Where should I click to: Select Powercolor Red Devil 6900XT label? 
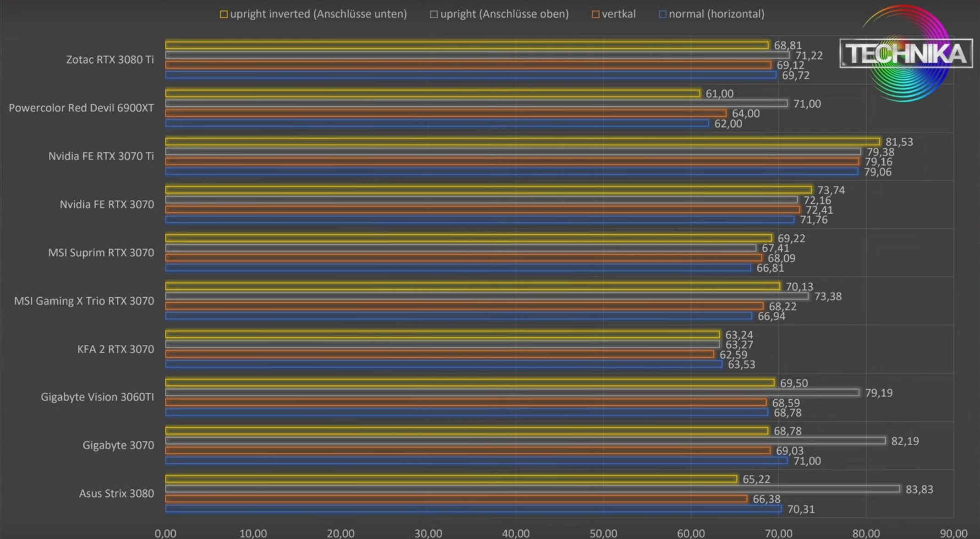[x=81, y=108]
